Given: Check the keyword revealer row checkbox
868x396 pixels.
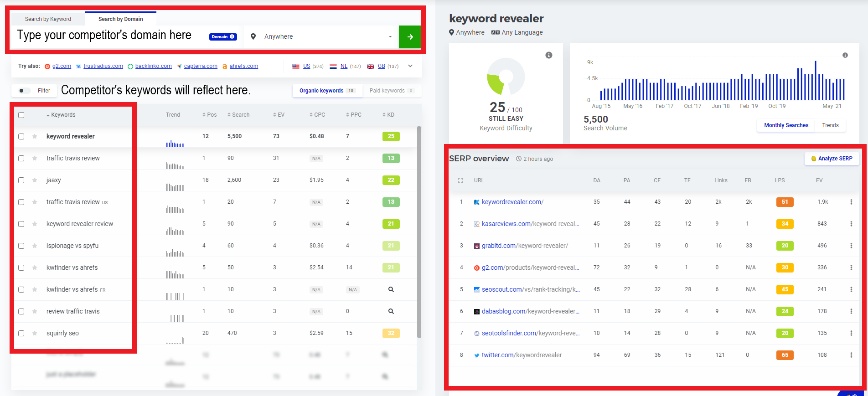Looking at the screenshot, I should pyautogui.click(x=21, y=136).
